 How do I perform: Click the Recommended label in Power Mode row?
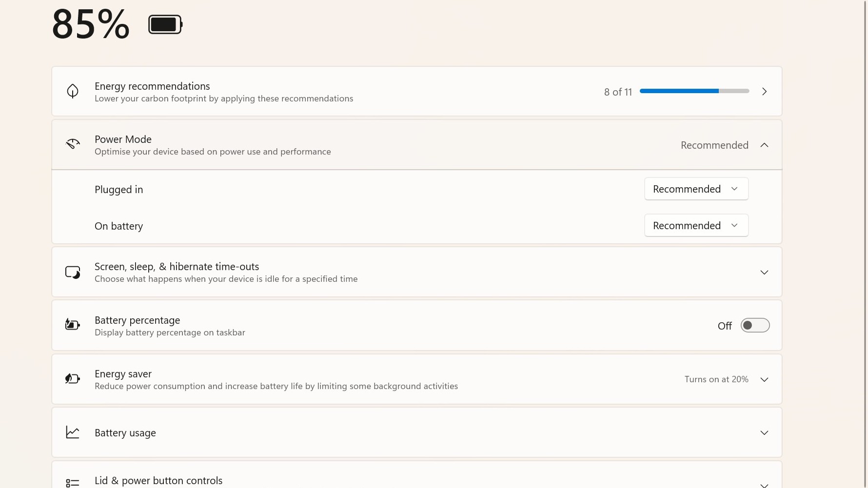click(x=714, y=145)
